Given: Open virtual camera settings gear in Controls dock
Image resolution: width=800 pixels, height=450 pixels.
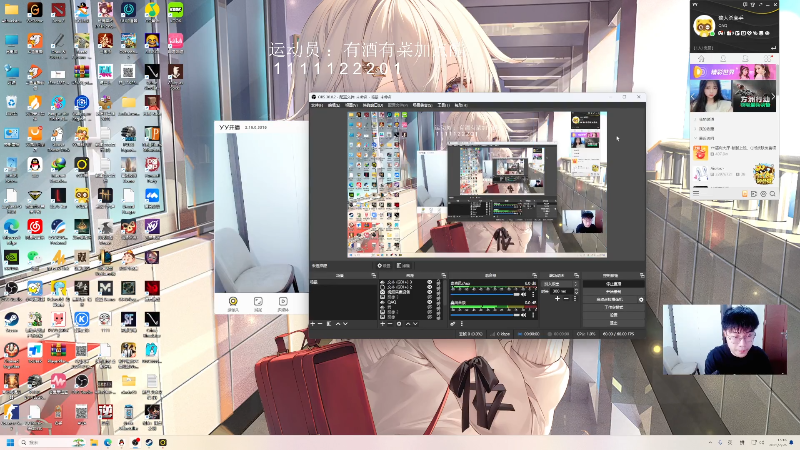Looking at the screenshot, I should coord(641,299).
